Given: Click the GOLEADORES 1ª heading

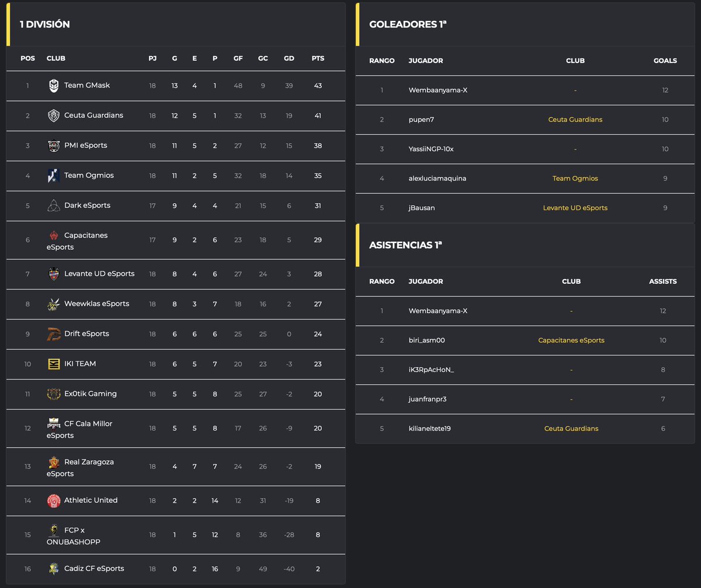Looking at the screenshot, I should (x=408, y=25).
